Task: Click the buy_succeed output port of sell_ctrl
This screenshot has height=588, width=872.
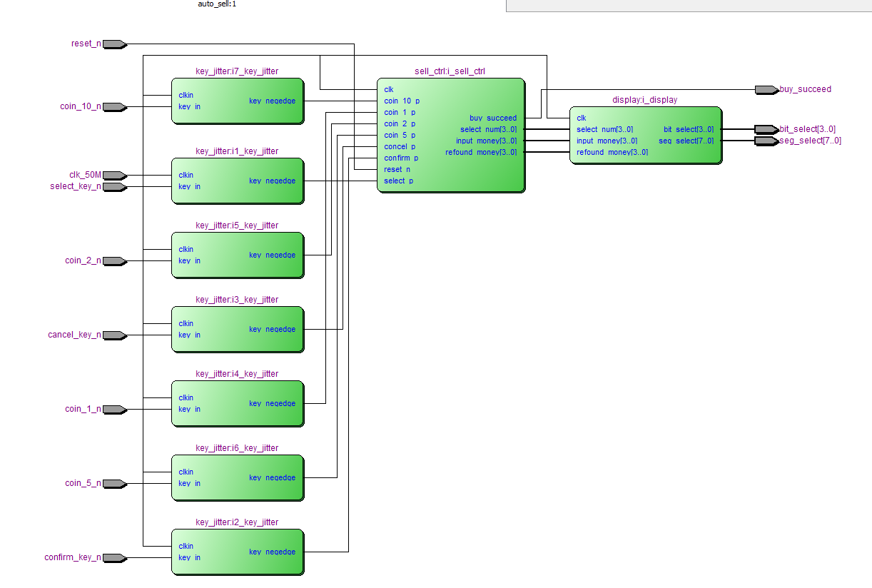Action: coord(493,118)
